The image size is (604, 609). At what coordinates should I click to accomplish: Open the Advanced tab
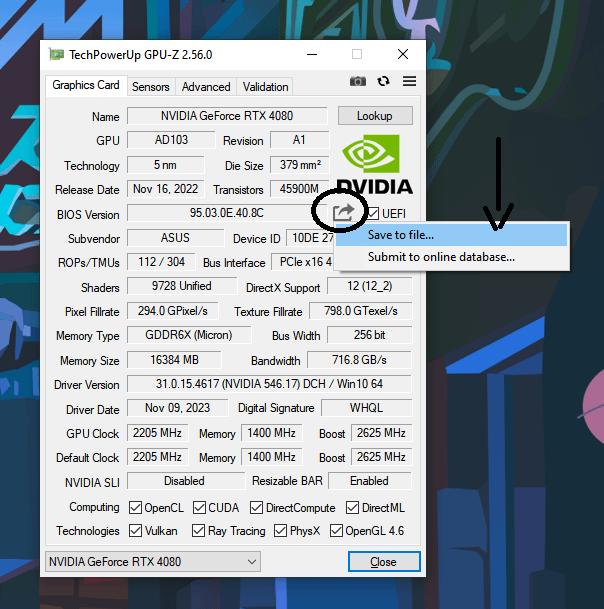tap(206, 87)
